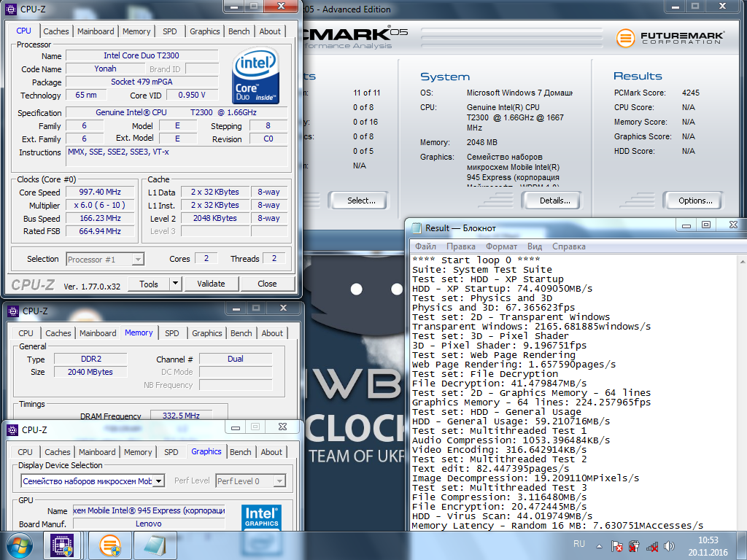
Task: Click the Instructions MMX, SSE list
Action: (x=177, y=156)
